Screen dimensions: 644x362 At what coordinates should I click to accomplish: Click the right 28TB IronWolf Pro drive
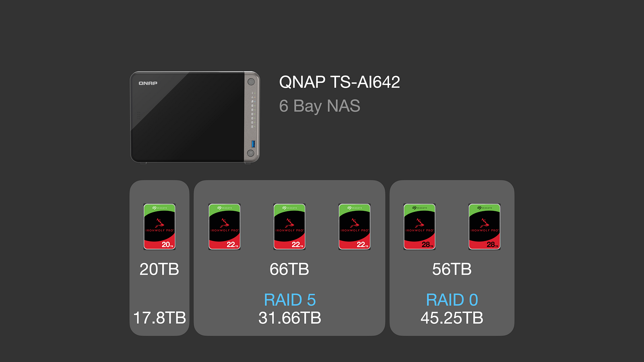pyautogui.click(x=484, y=227)
